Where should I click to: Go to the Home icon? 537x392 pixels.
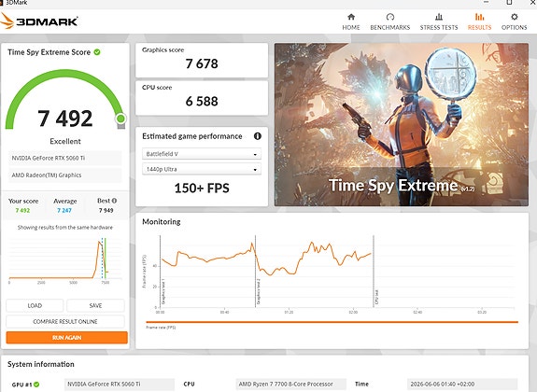pos(351,17)
